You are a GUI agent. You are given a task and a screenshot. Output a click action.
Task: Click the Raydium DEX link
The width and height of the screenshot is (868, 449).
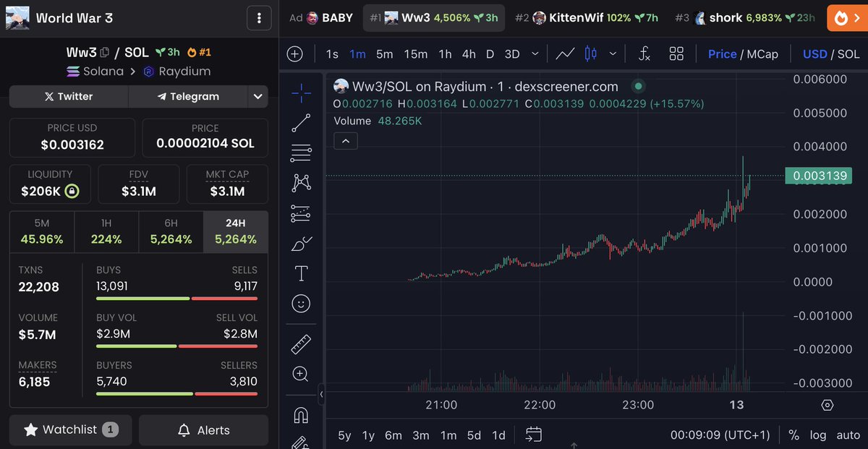[176, 72]
